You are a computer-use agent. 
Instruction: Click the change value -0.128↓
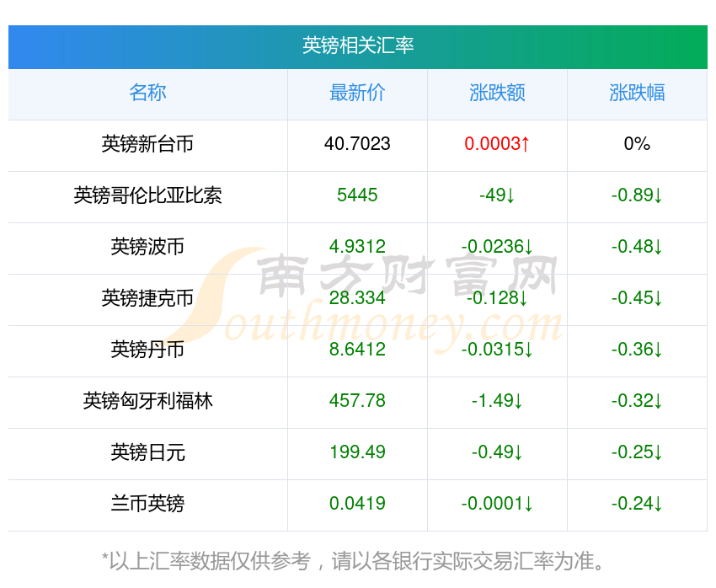tap(497, 298)
